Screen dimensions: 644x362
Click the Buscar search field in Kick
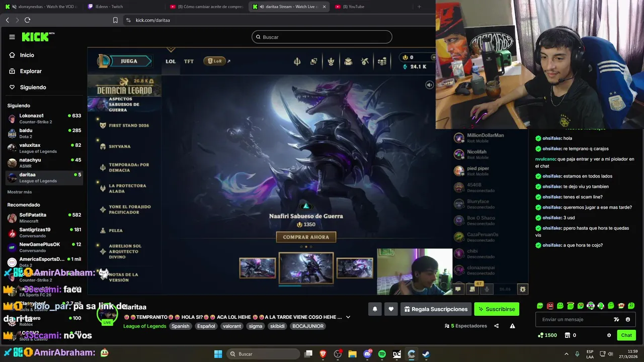click(x=322, y=37)
